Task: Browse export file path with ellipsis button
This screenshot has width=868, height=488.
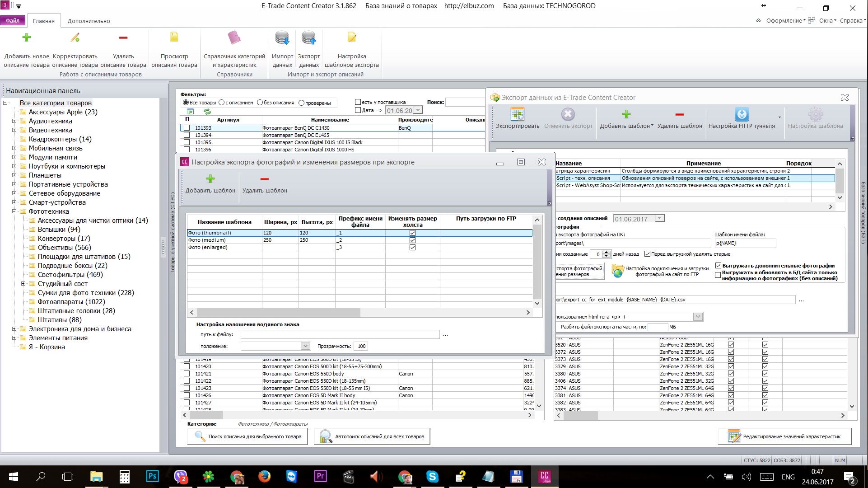Action: click(x=802, y=300)
